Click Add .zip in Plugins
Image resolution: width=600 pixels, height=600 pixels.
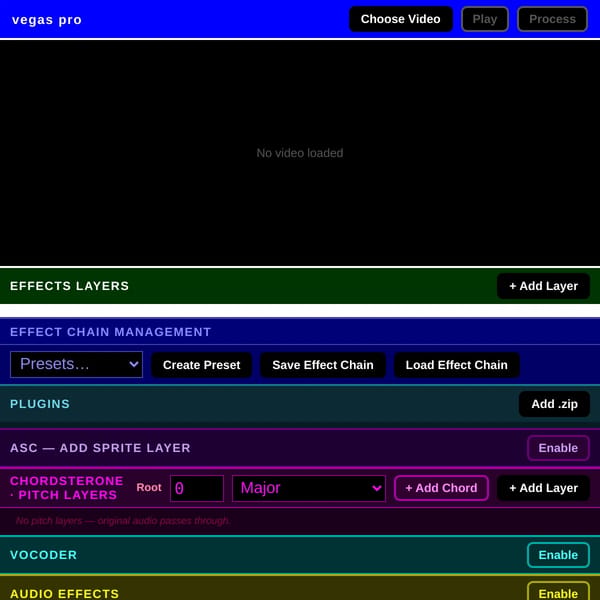pyautogui.click(x=554, y=404)
